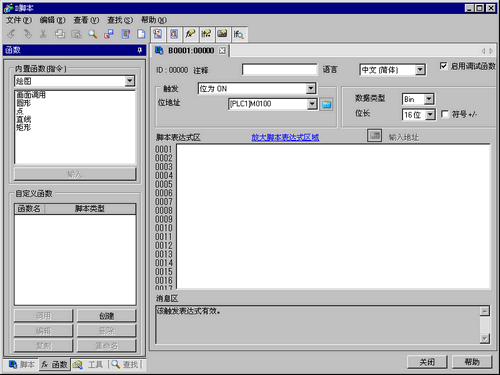The image size is (500, 375).
Task: Switch to the 脚本 bottom tab
Action: coord(22,365)
